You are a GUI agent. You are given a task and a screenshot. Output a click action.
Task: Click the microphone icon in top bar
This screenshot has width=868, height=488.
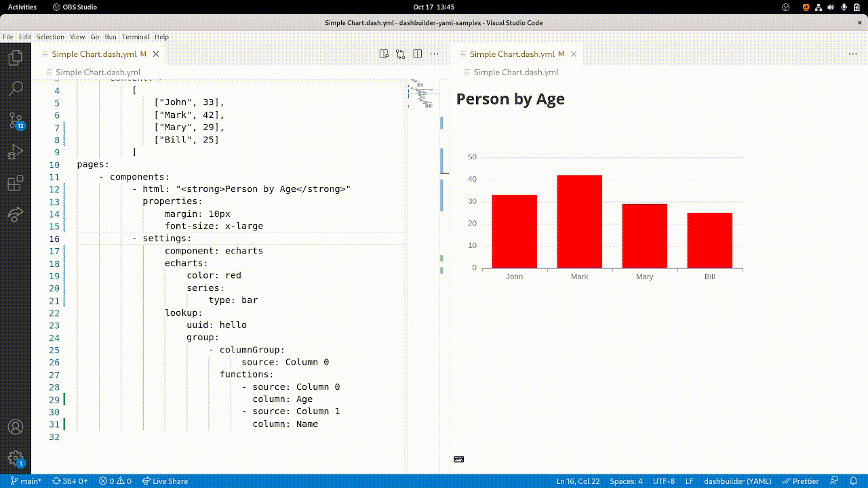tap(846, 7)
